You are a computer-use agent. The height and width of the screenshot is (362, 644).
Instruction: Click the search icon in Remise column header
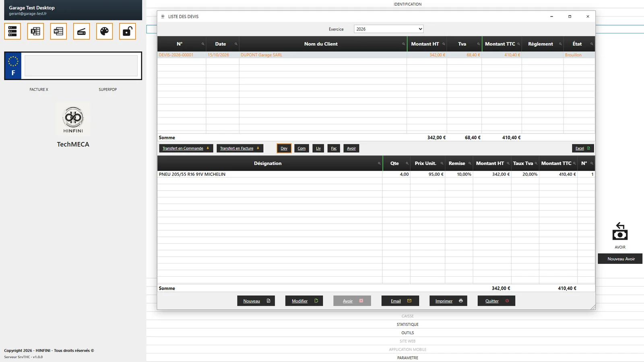tap(470, 164)
